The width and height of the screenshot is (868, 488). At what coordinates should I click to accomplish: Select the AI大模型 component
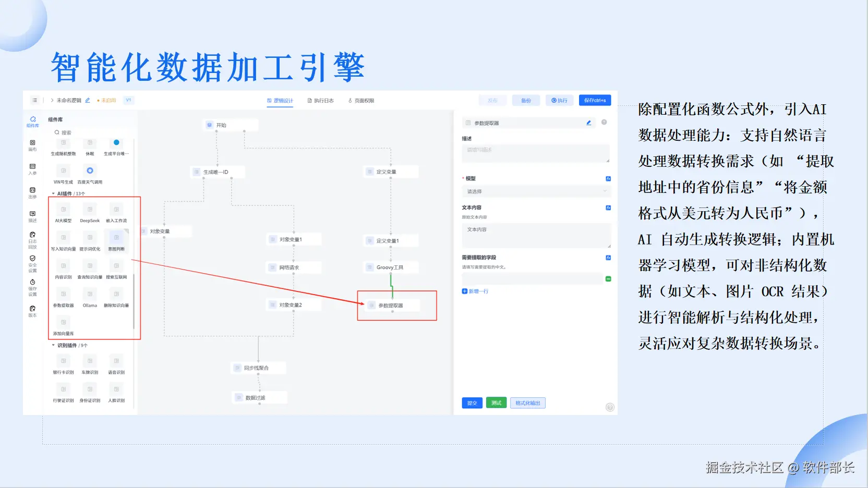click(x=63, y=213)
